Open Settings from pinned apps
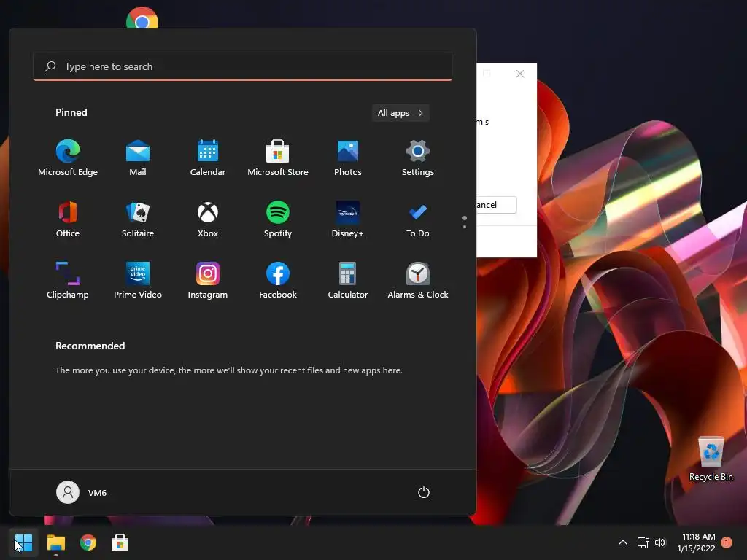This screenshot has width=747, height=560. click(x=418, y=158)
